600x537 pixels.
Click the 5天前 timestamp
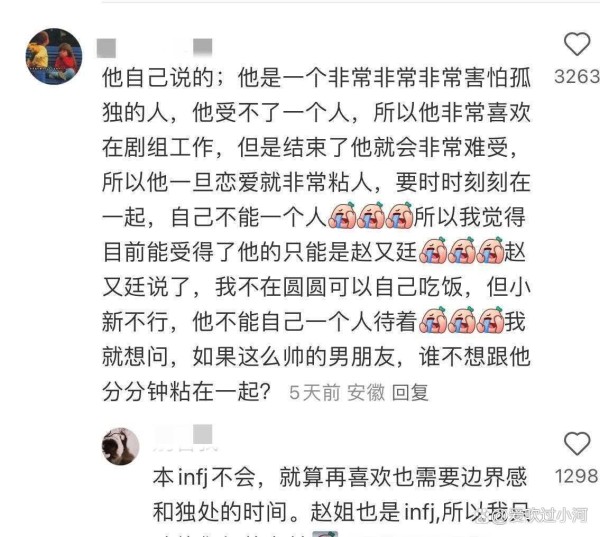(x=315, y=393)
